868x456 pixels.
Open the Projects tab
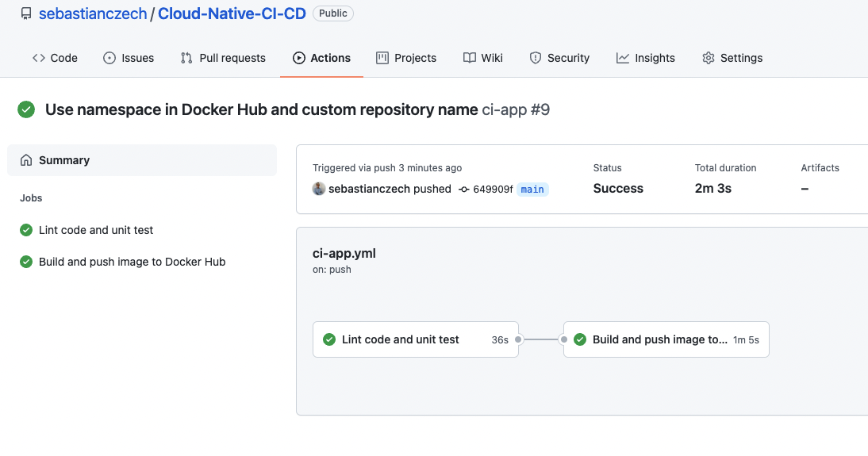tap(406, 58)
